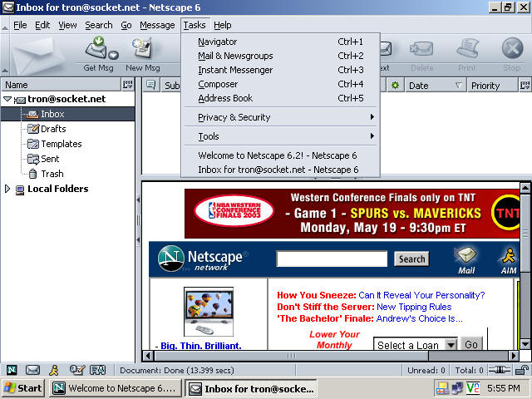This screenshot has height=399, width=532.
Task: Open the Help menu
Action: pos(223,25)
